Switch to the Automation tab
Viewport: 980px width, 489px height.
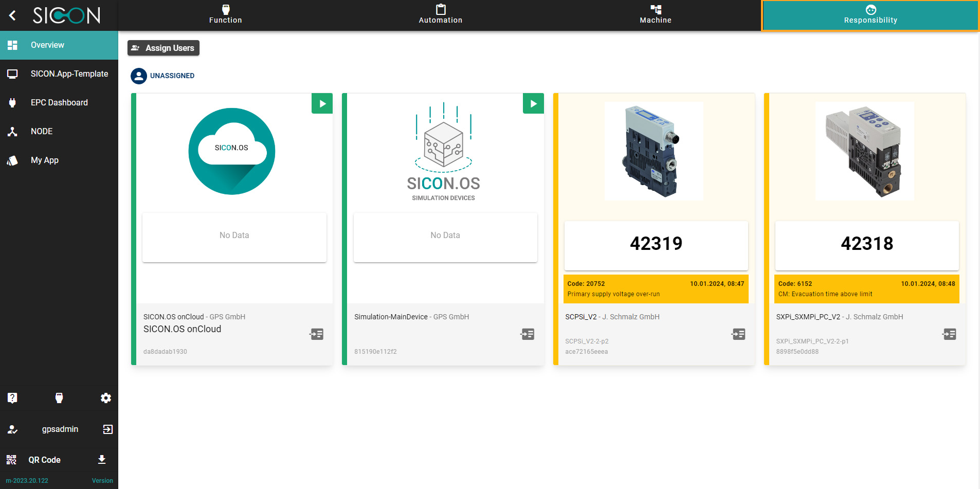440,15
